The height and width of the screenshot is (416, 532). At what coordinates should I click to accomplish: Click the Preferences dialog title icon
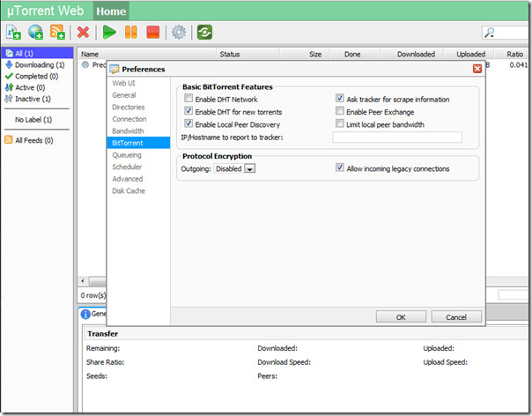[115, 70]
